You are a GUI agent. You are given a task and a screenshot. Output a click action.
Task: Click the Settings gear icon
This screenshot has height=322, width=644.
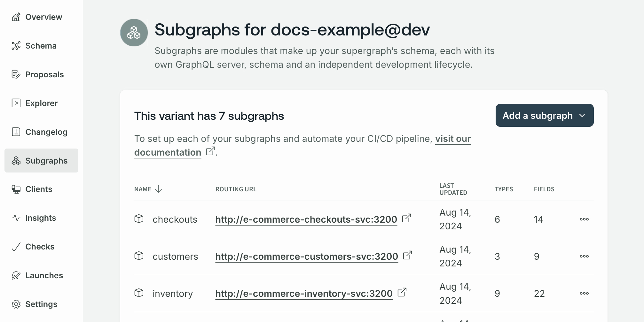click(16, 304)
